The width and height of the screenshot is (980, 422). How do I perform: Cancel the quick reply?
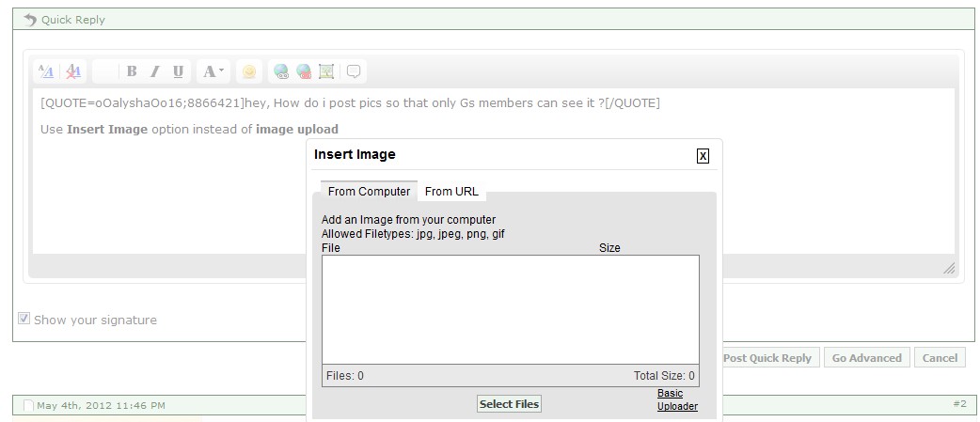click(940, 358)
